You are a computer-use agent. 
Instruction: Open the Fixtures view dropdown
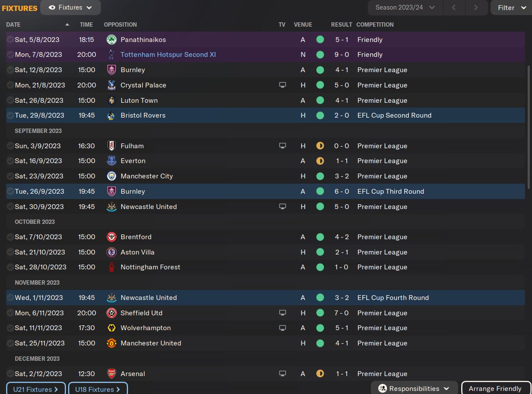click(x=70, y=8)
